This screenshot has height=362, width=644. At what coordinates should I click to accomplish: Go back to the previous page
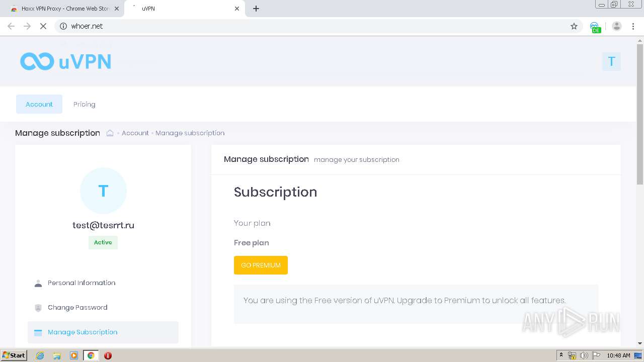click(11, 26)
